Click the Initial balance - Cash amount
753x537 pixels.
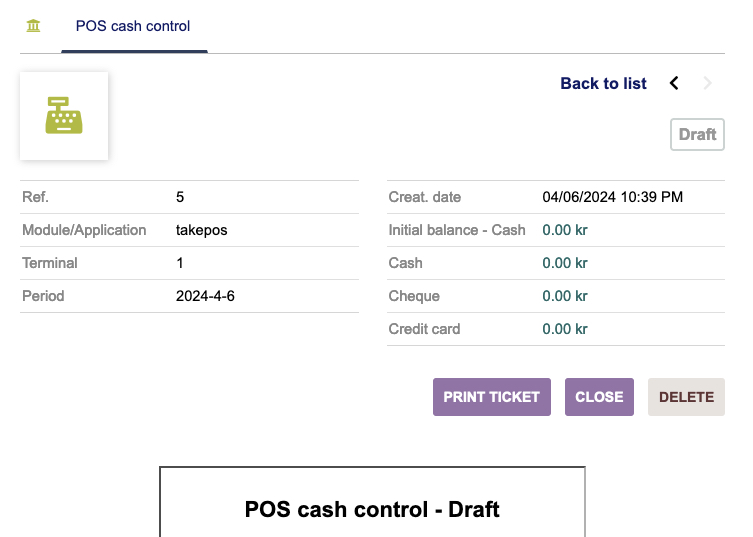pyautogui.click(x=564, y=230)
